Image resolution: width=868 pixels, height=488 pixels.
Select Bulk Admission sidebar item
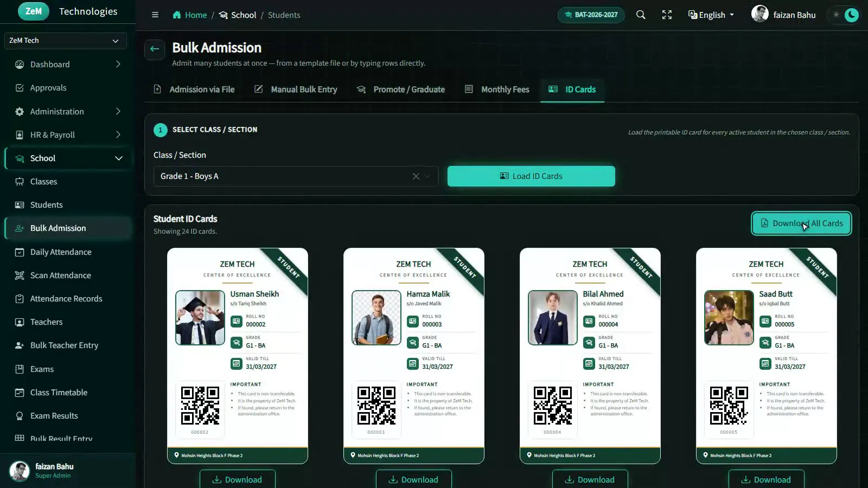tap(68, 228)
